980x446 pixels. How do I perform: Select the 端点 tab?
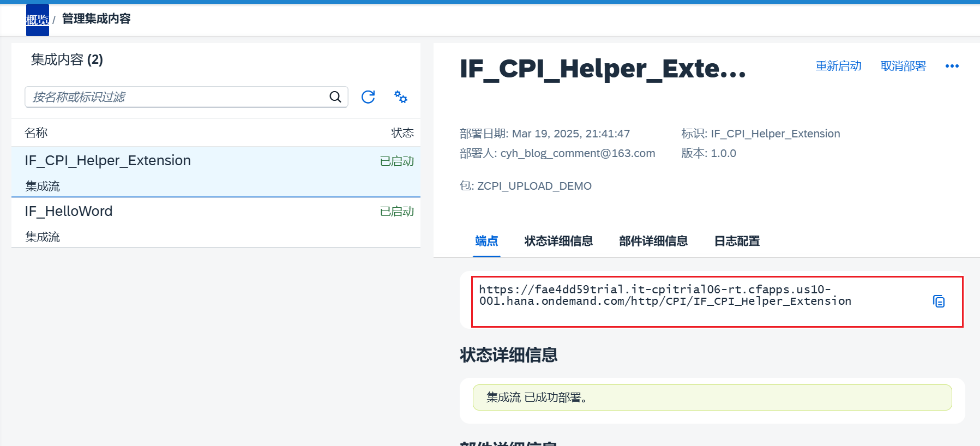pos(486,241)
